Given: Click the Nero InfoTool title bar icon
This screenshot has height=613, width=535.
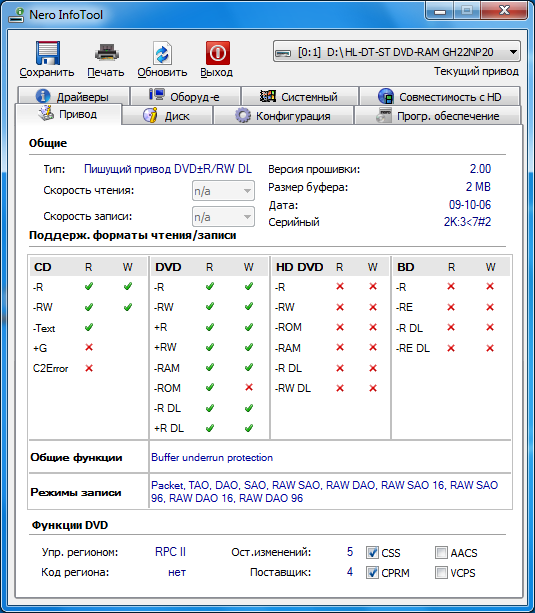Looking at the screenshot, I should pos(17,15).
